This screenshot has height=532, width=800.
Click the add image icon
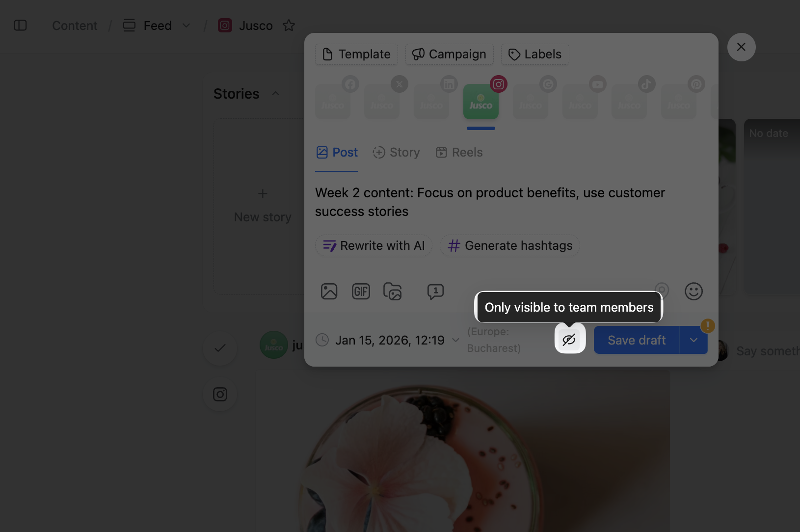coord(329,292)
